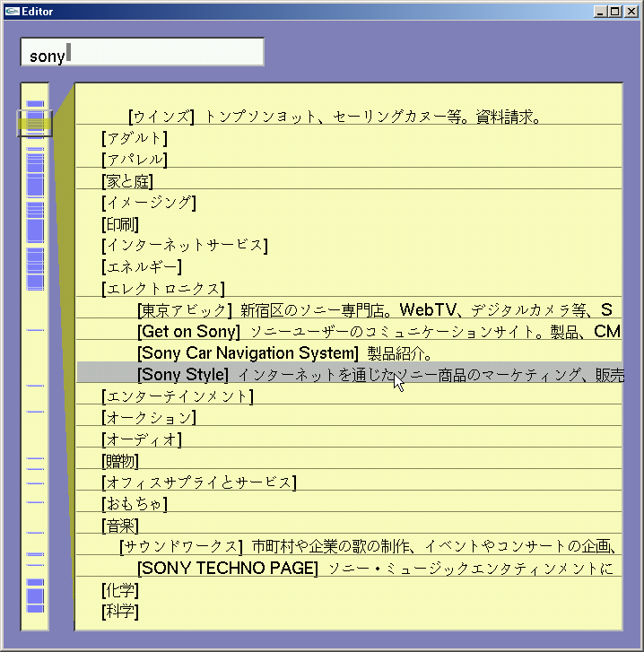Click the "新宿区のソニー専門店" description text

click(312, 310)
